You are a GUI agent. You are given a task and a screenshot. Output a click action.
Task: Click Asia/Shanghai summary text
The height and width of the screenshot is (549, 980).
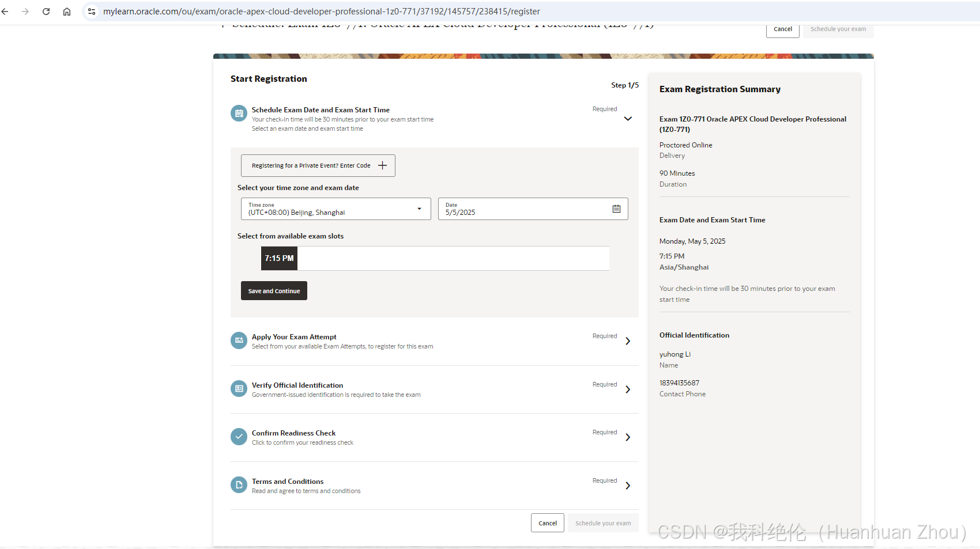pyautogui.click(x=684, y=267)
